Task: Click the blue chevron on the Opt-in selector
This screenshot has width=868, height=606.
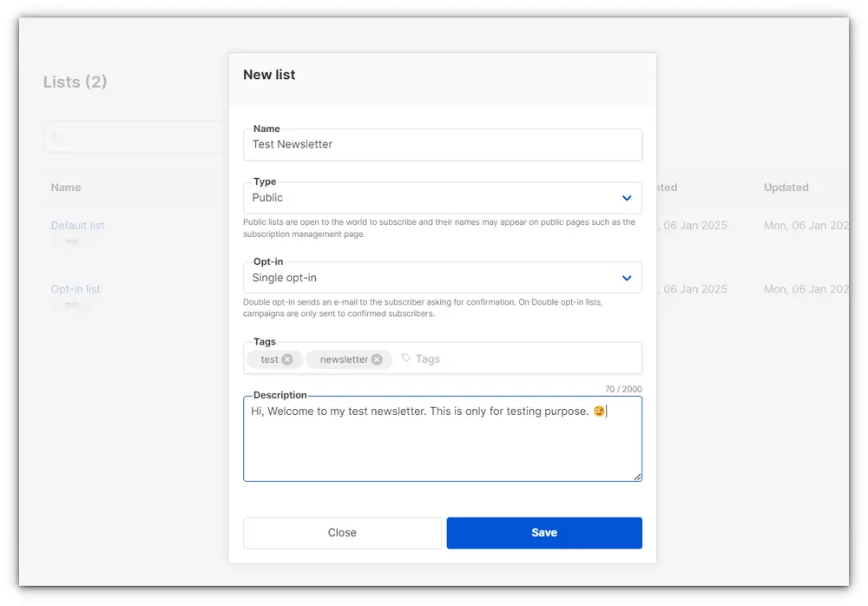Action: point(627,278)
